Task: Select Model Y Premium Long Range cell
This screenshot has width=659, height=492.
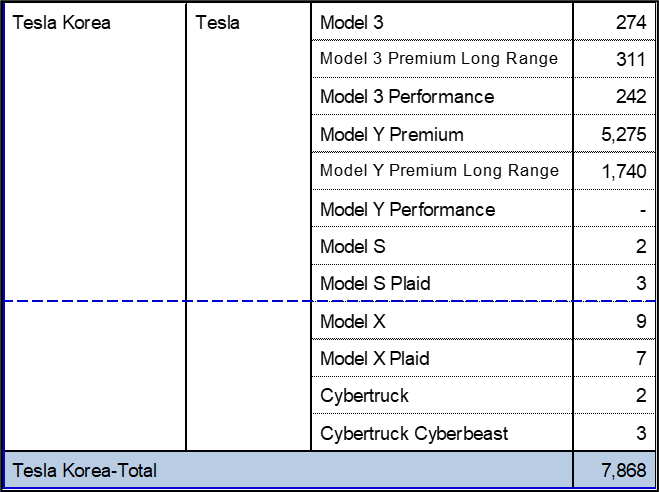Action: click(x=442, y=171)
